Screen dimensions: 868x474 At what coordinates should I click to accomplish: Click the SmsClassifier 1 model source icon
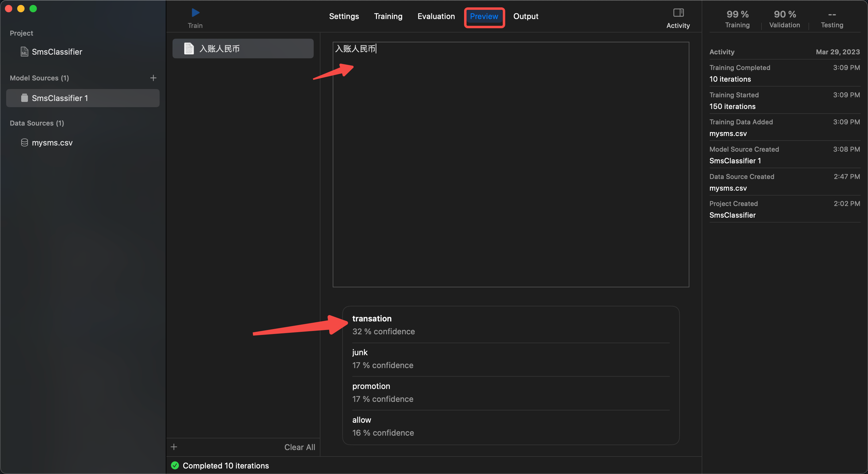(x=24, y=98)
